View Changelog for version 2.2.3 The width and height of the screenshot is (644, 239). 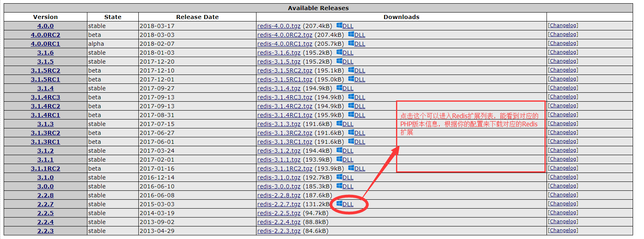point(563,230)
